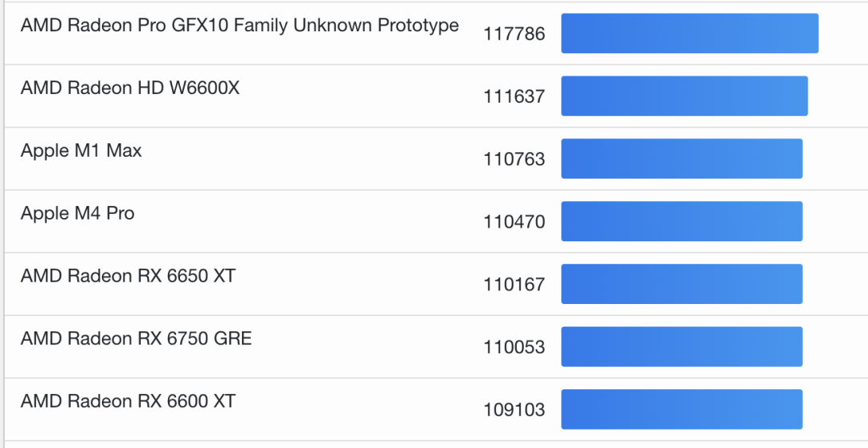
Task: Select the RX 6650 XT score bar
Action: (682, 285)
